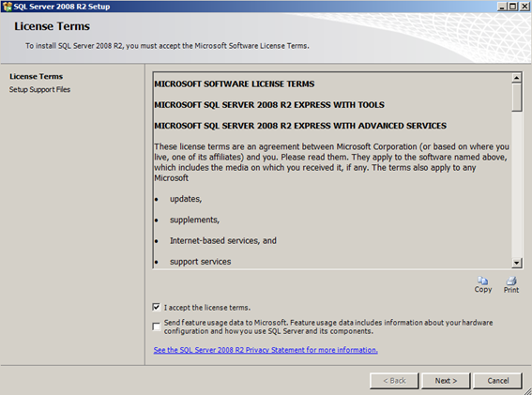Click the Cancel button
The height and width of the screenshot is (395, 532).
pyautogui.click(x=497, y=381)
